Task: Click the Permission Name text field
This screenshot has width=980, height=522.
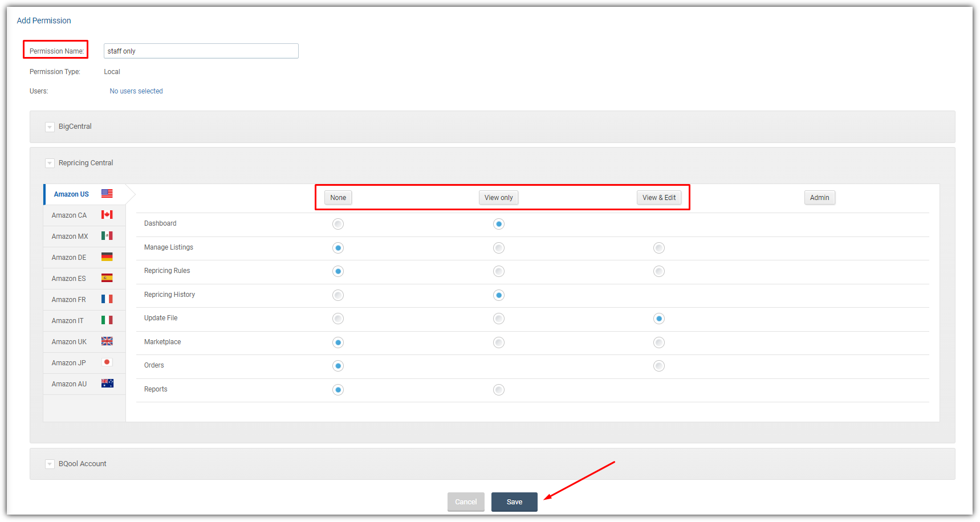Action: pyautogui.click(x=201, y=51)
